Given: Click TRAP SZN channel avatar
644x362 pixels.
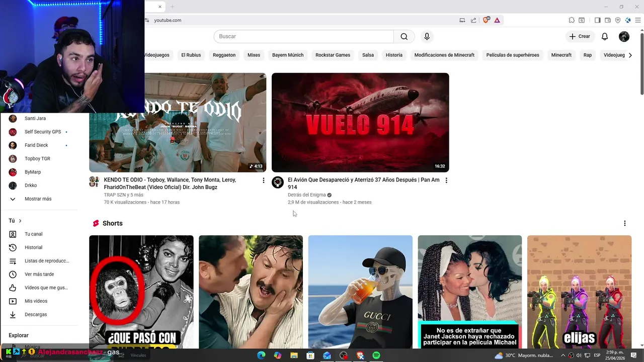Looking at the screenshot, I should (x=94, y=182).
